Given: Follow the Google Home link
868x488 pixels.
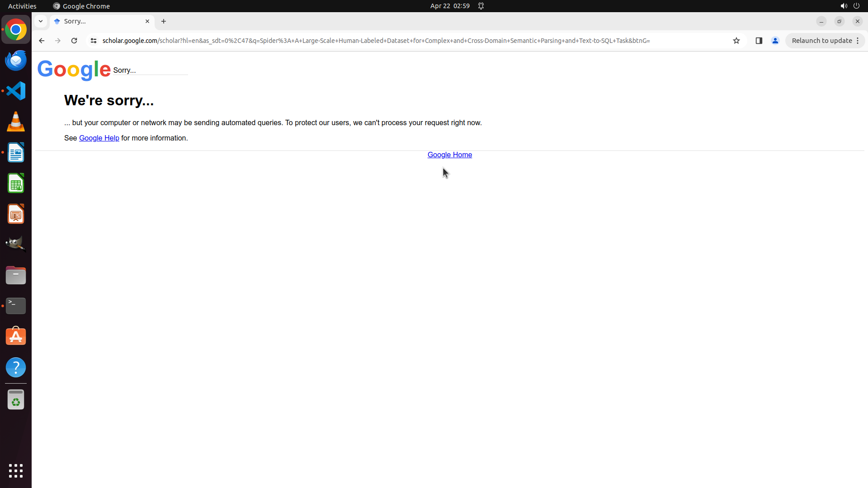Looking at the screenshot, I should click(449, 155).
